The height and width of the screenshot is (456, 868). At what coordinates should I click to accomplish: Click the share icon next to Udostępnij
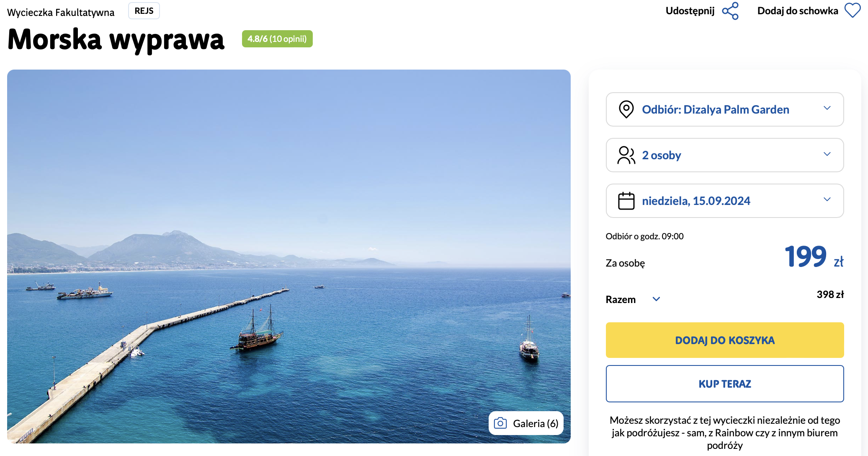[x=730, y=11]
